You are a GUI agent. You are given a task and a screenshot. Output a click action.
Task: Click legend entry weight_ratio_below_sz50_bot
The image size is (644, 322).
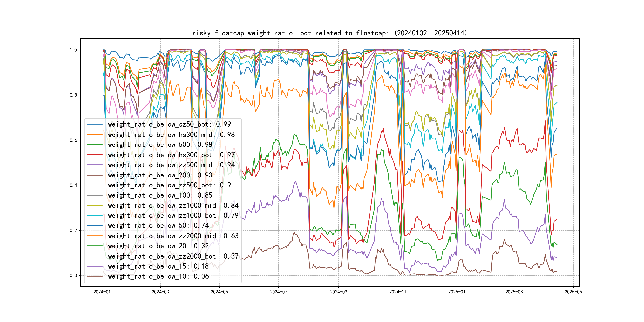[169, 124]
